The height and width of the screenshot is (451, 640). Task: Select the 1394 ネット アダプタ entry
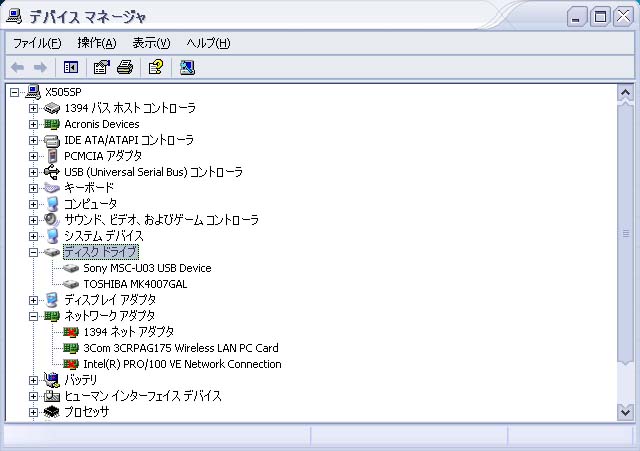(129, 332)
